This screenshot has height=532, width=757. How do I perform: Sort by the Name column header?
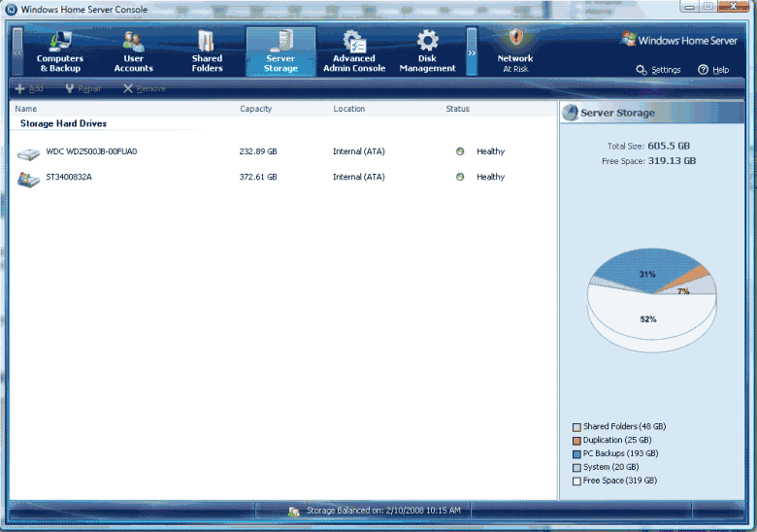pyautogui.click(x=25, y=109)
